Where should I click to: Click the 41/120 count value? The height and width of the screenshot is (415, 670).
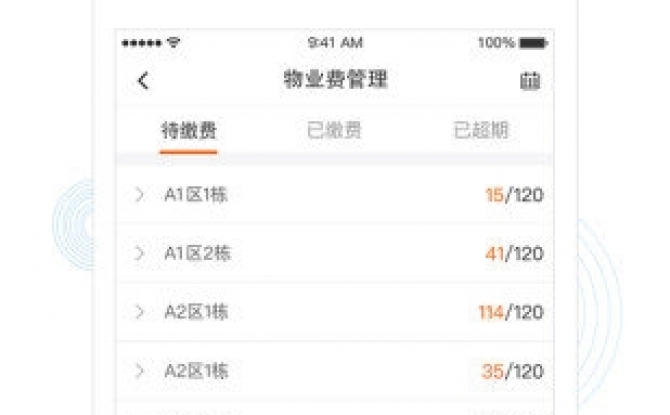pos(514,254)
